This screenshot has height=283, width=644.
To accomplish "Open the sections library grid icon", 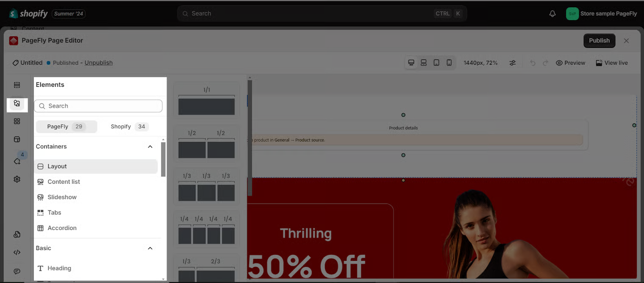I will 17,121.
